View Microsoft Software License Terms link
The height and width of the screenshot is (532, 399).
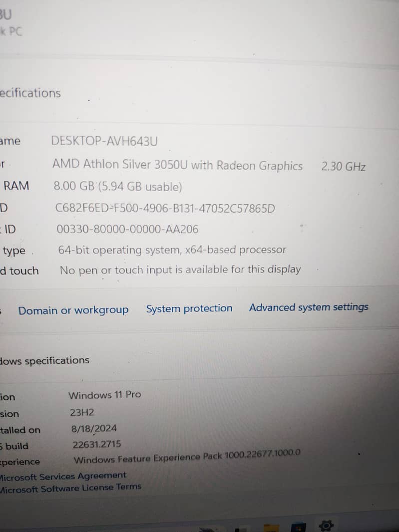point(70,488)
